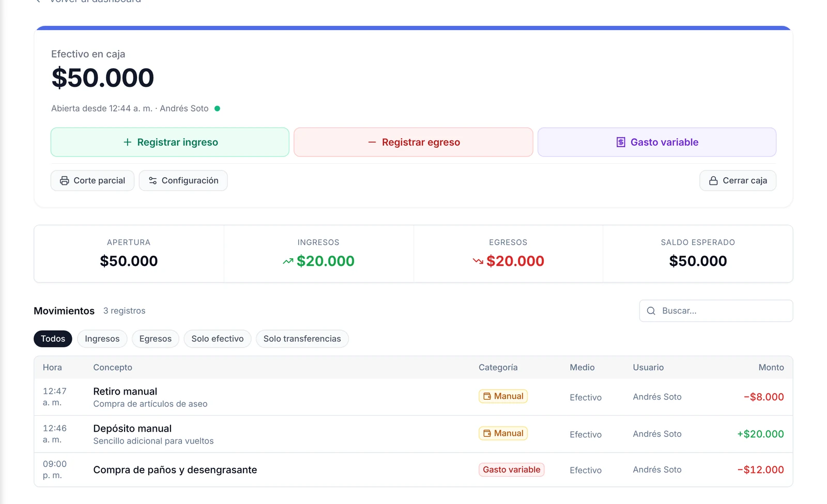This screenshot has height=504, width=827.
Task: Open the Depósito manual movement row
Action: [413, 434]
